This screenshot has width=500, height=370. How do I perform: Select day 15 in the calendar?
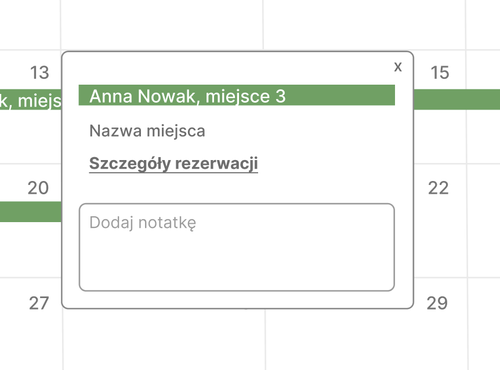tap(440, 72)
